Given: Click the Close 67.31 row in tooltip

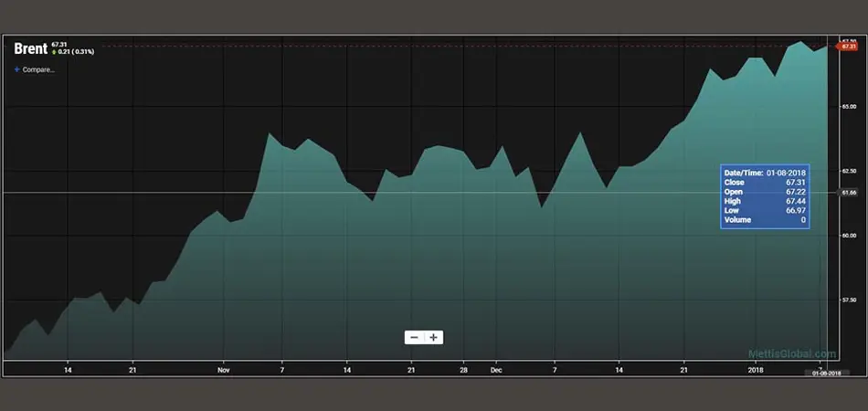Looking at the screenshot, I should click(x=766, y=182).
